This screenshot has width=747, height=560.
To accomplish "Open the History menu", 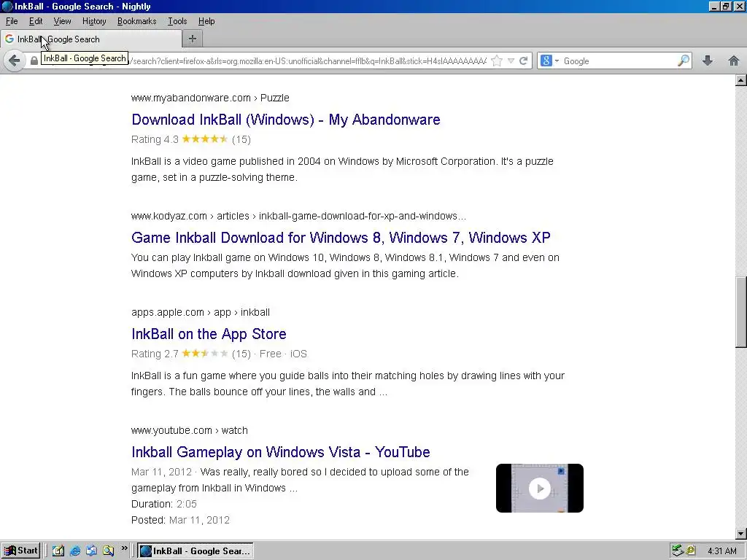I will pos(94,21).
